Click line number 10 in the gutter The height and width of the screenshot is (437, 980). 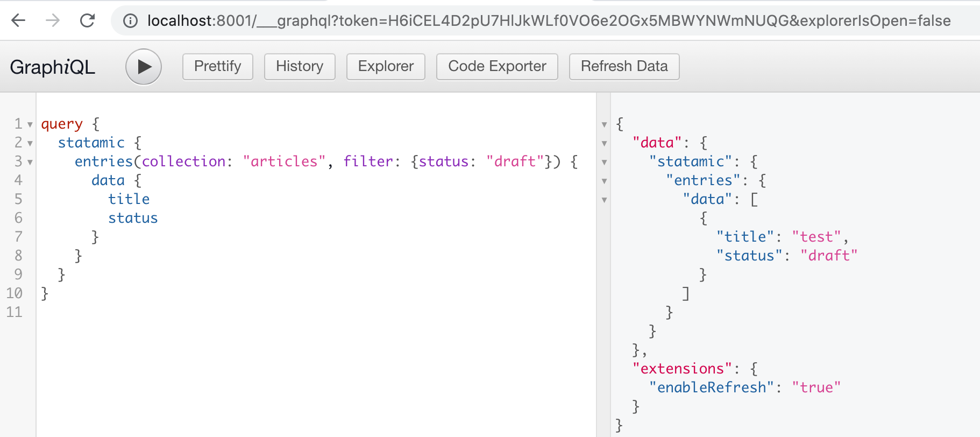[x=15, y=293]
